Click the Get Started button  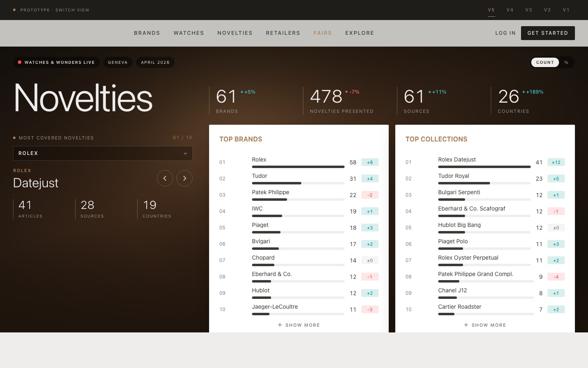(x=548, y=33)
